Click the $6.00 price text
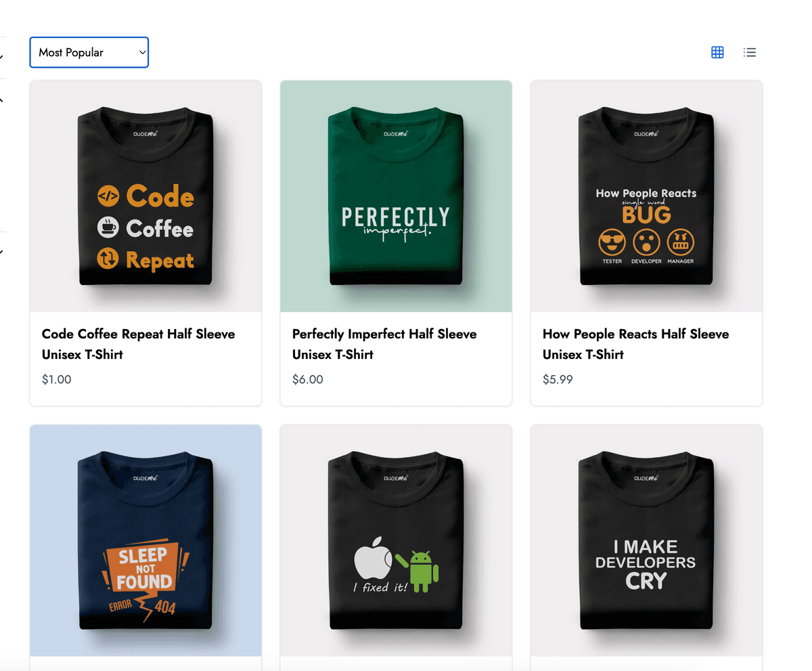812x671 pixels. click(x=307, y=379)
